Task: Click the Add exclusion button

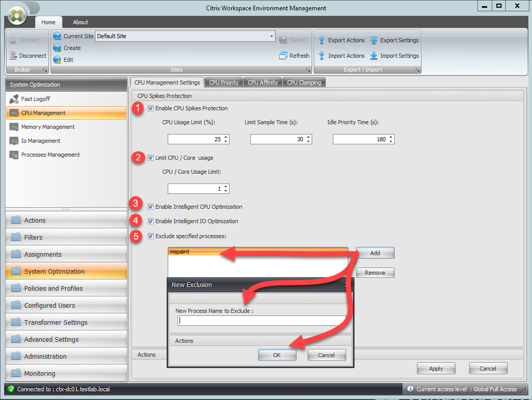Action: click(x=375, y=253)
